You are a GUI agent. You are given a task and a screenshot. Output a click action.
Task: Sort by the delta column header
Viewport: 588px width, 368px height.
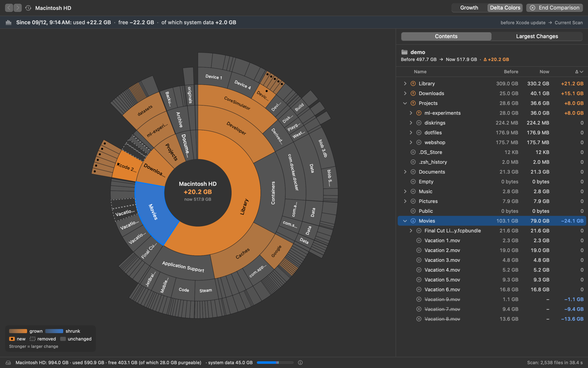pos(579,72)
